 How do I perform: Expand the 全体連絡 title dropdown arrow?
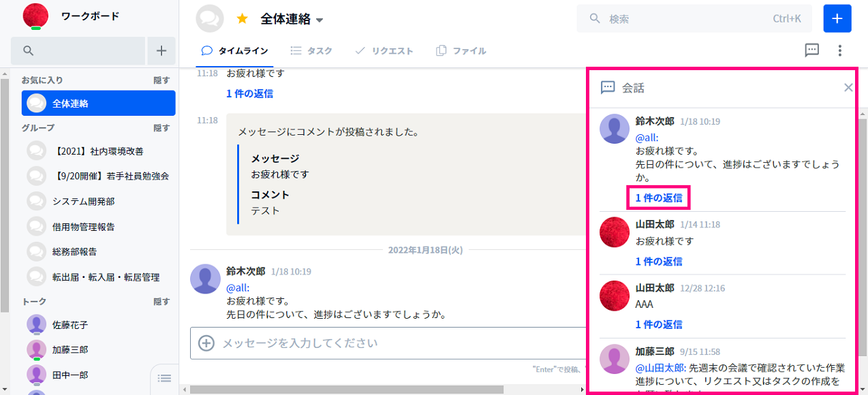click(320, 20)
